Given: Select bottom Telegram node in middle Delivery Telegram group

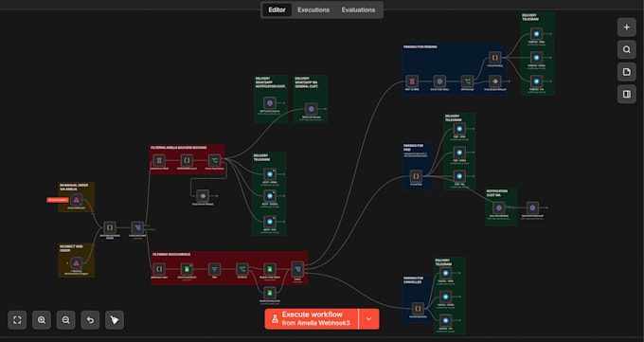Looking at the screenshot, I should pos(270,222).
